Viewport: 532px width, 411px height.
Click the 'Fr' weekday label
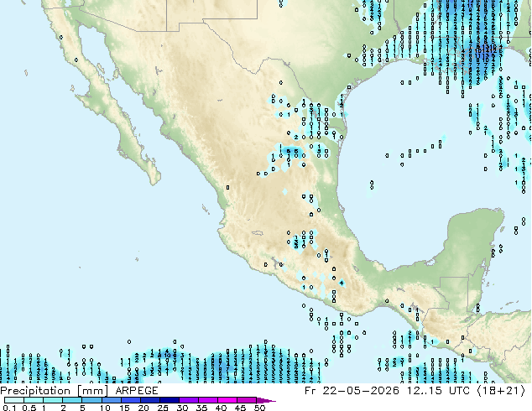tap(310, 391)
